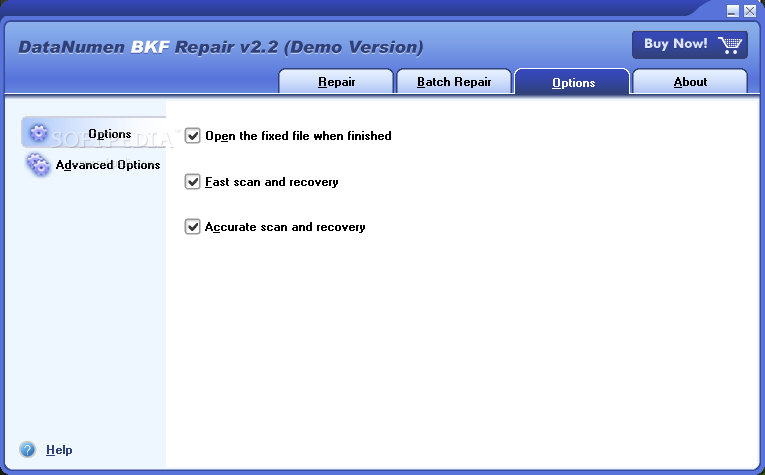
Task: Open the Batch Repair tab
Action: click(454, 81)
